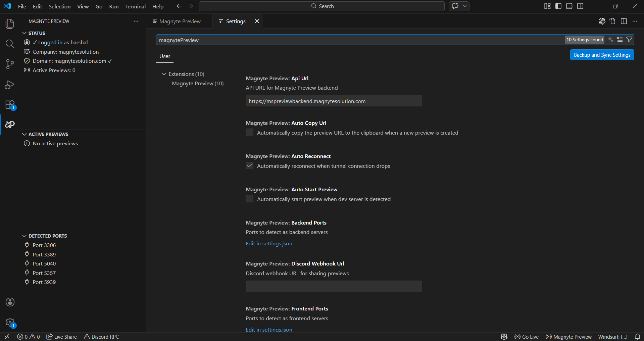Switch to the Magnyte Preview tab
This screenshot has height=341, width=644.
[x=180, y=21]
